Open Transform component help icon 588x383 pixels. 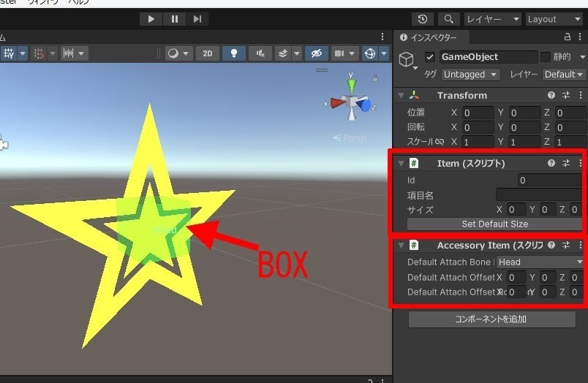[551, 95]
